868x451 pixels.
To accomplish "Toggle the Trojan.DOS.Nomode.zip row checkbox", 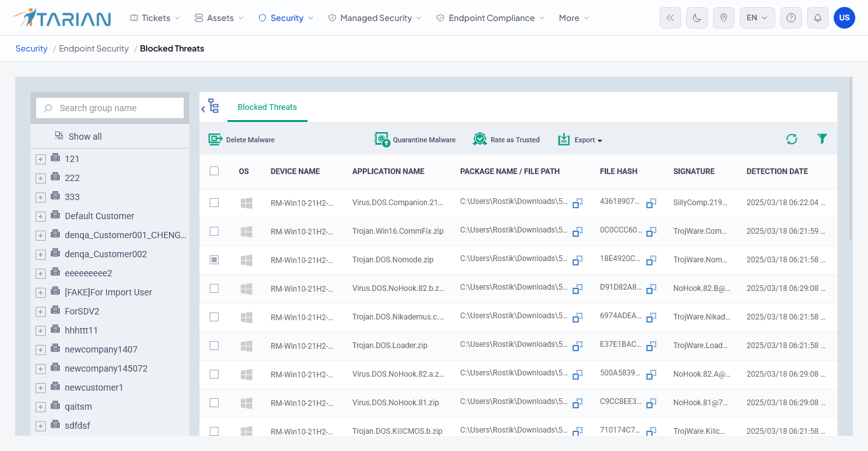I will 214,260.
